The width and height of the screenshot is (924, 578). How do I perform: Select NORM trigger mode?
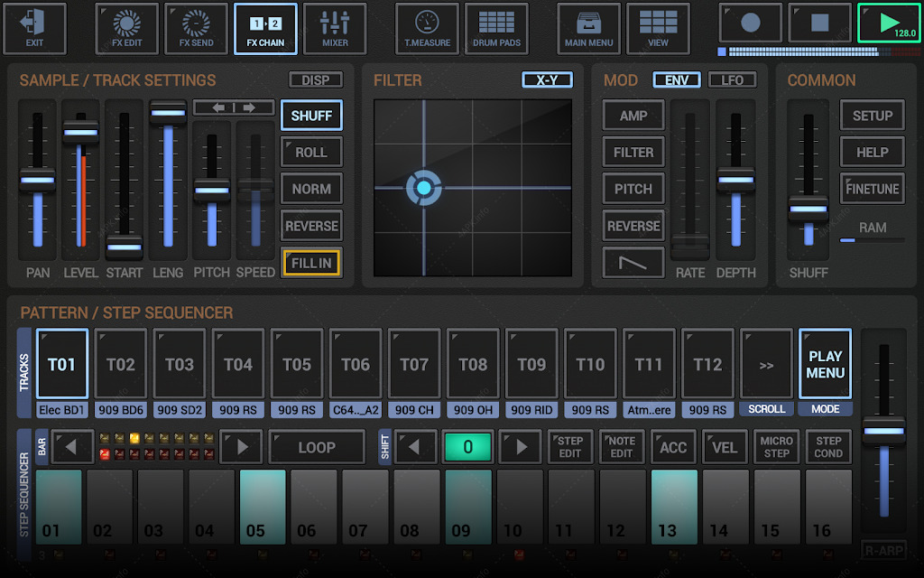tap(311, 189)
